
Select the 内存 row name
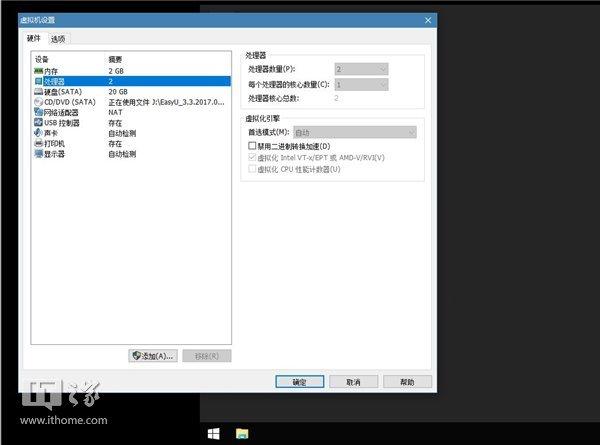[x=51, y=71]
